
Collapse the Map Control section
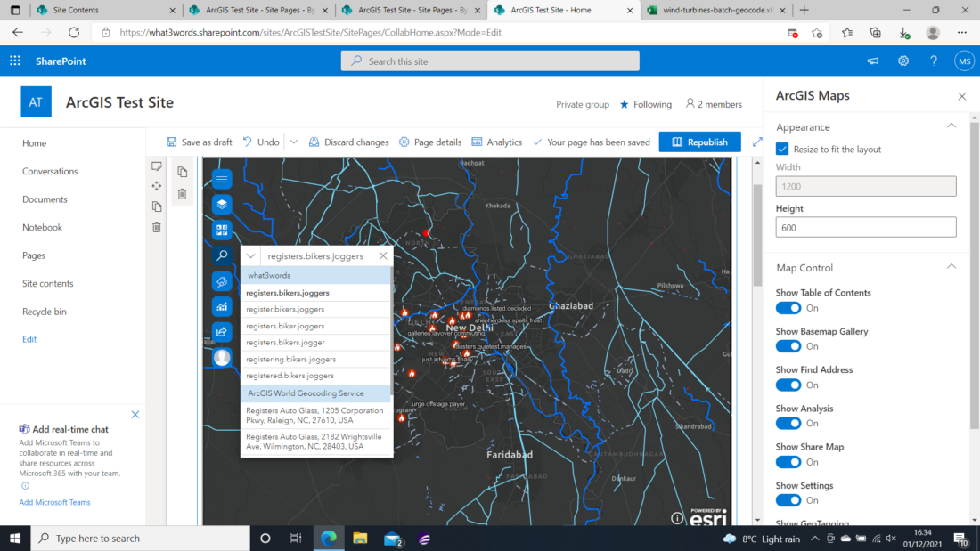point(951,267)
